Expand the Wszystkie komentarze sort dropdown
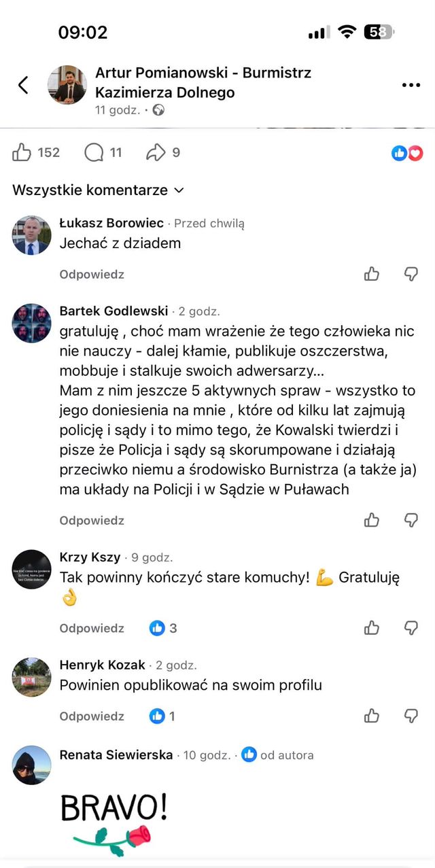Image resolution: width=435 pixels, height=868 pixels. pos(98,190)
